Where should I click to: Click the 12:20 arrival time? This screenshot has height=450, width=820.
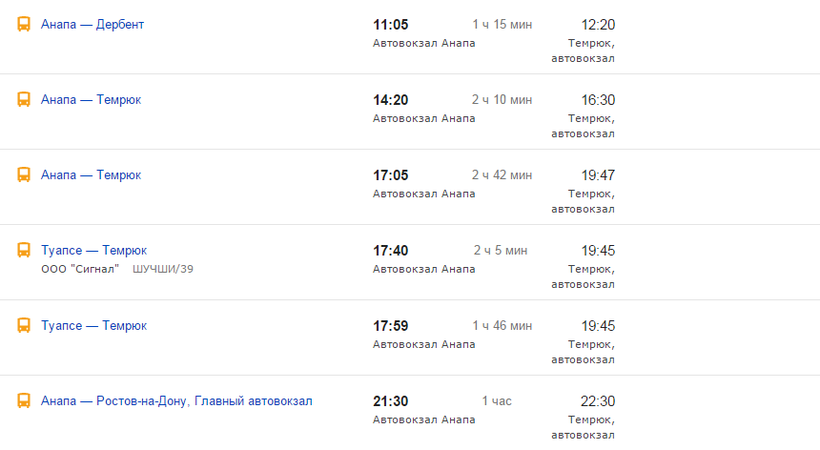pos(598,25)
